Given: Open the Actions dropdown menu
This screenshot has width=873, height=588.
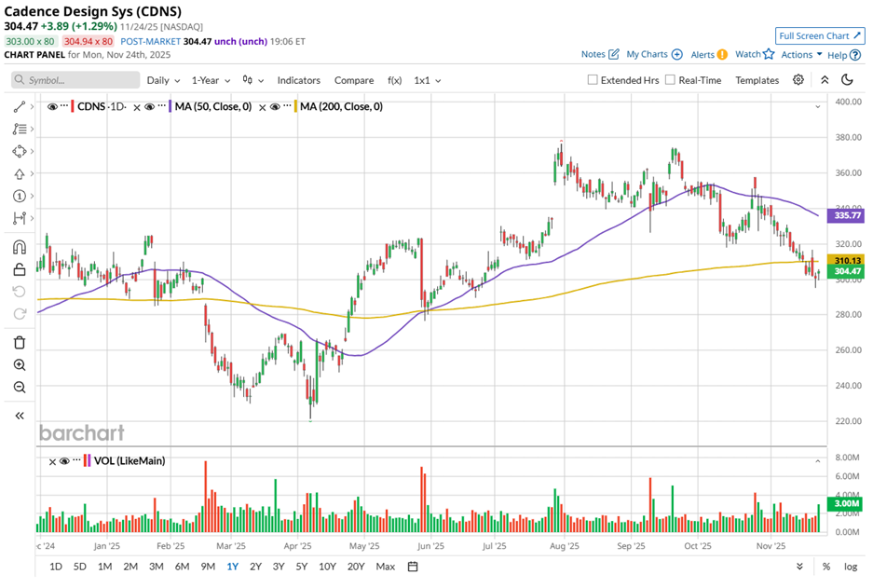Looking at the screenshot, I should coord(801,55).
